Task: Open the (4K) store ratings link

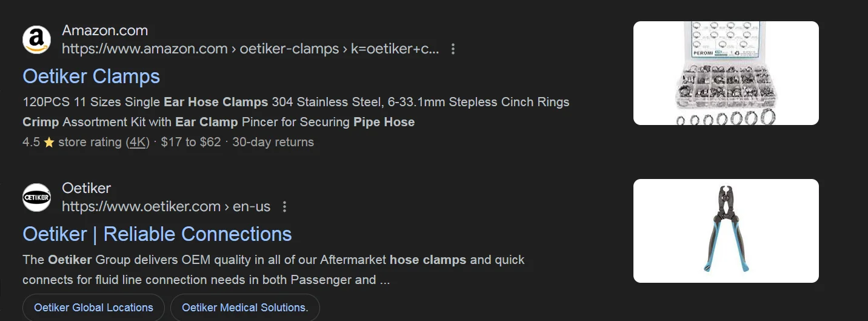Action: click(x=137, y=143)
